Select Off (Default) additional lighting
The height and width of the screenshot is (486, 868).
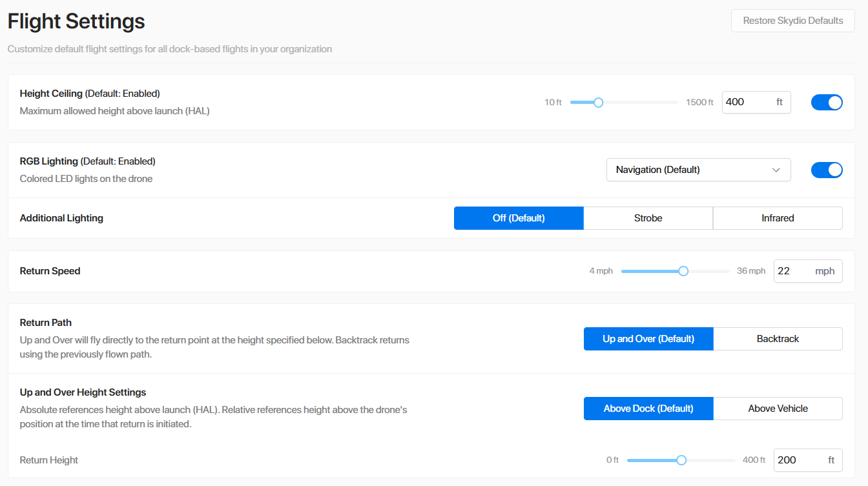point(519,218)
